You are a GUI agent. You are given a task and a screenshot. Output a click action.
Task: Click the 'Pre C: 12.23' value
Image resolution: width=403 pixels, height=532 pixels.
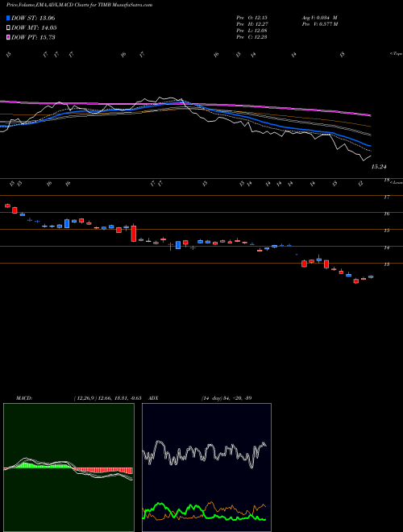[x=252, y=37]
